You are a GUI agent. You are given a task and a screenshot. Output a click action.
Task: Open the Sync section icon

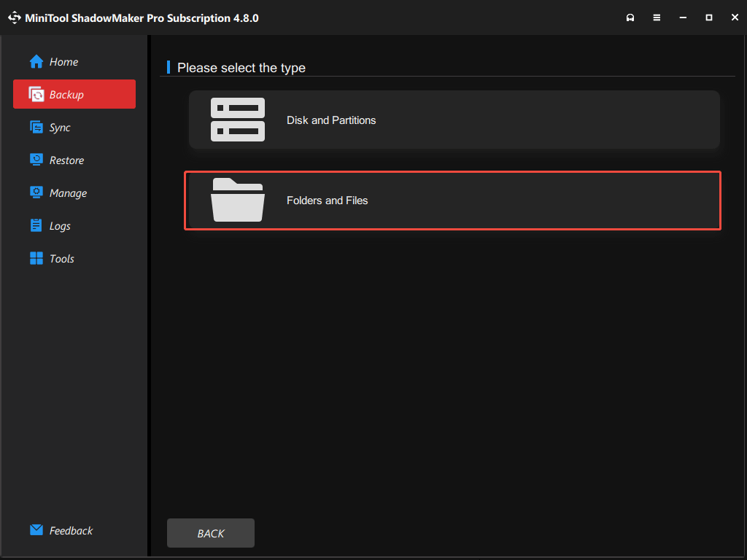(x=36, y=127)
